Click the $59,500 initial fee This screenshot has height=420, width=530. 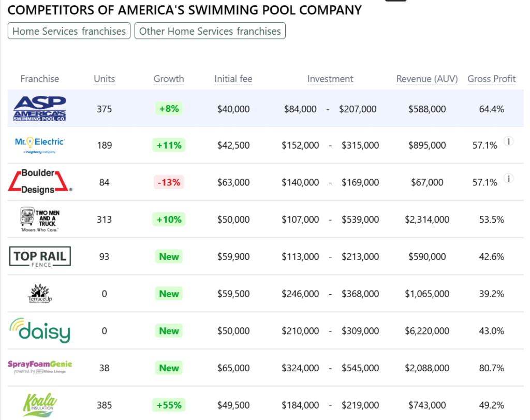pyautogui.click(x=233, y=294)
